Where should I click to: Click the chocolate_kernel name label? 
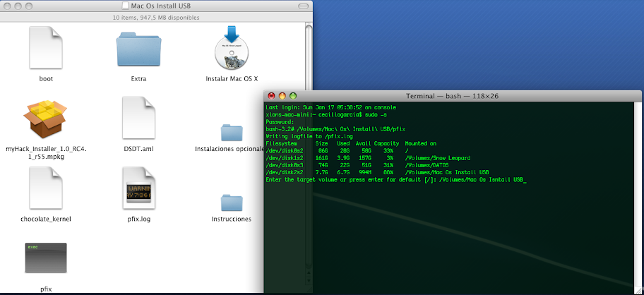[x=46, y=219]
